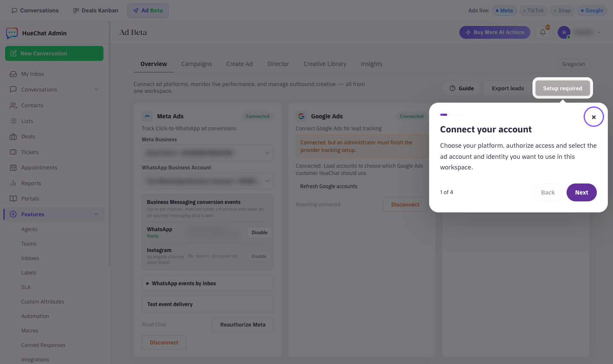Screen dimensions: 613x364
Task: Enable Instagram conversion events
Action: pyautogui.click(x=259, y=257)
